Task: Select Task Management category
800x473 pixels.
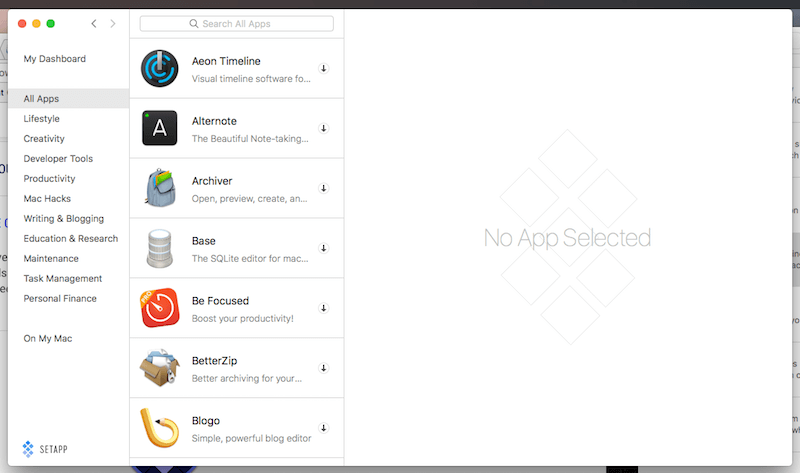Action: 63,279
